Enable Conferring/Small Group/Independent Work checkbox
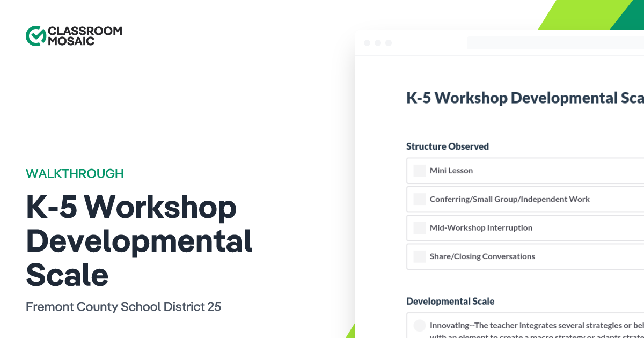Screen dimensions: 644x338 (x=419, y=199)
